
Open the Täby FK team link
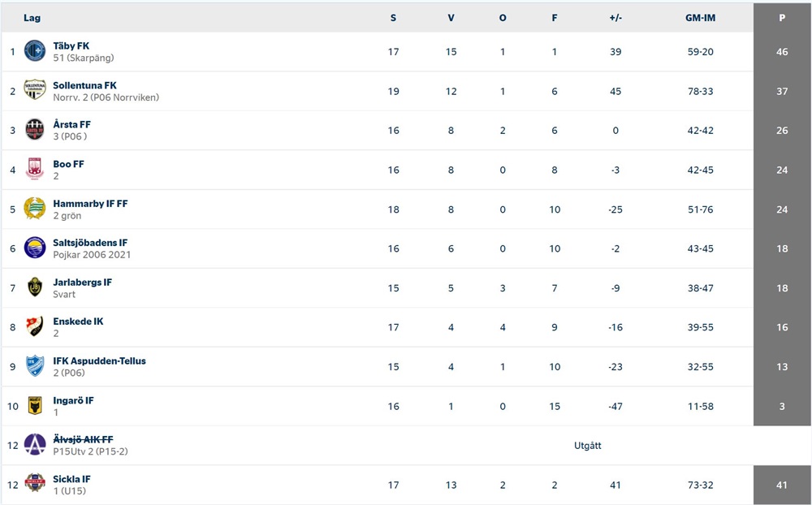click(x=71, y=45)
